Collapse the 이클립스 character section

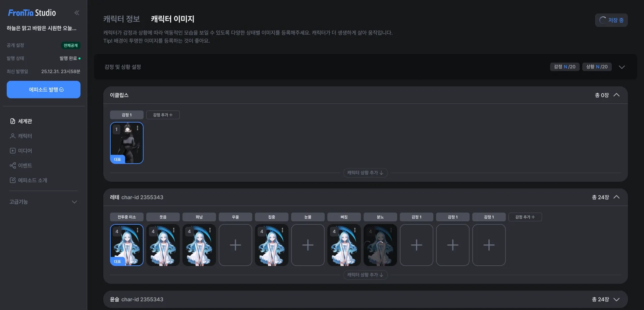tap(616, 95)
